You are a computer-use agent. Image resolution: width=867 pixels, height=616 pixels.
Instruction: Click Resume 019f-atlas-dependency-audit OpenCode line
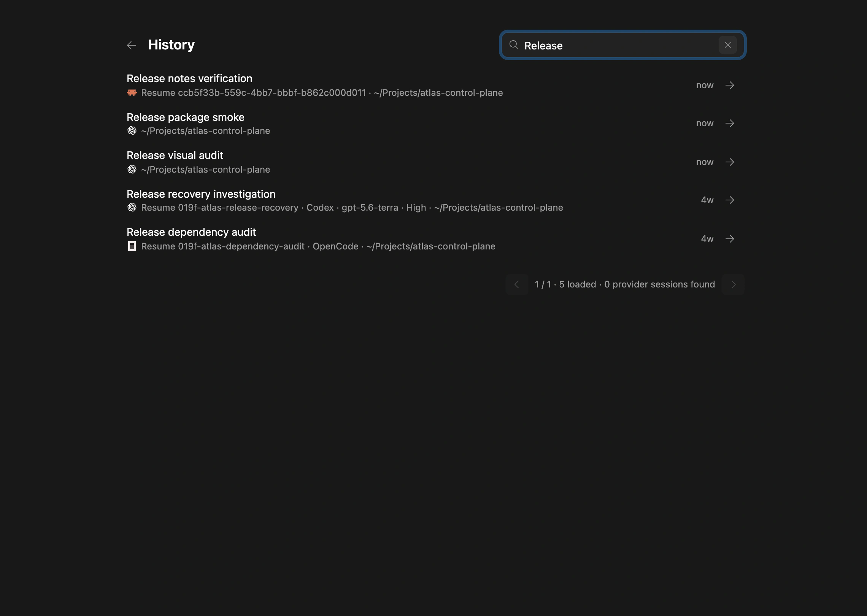[318, 246]
